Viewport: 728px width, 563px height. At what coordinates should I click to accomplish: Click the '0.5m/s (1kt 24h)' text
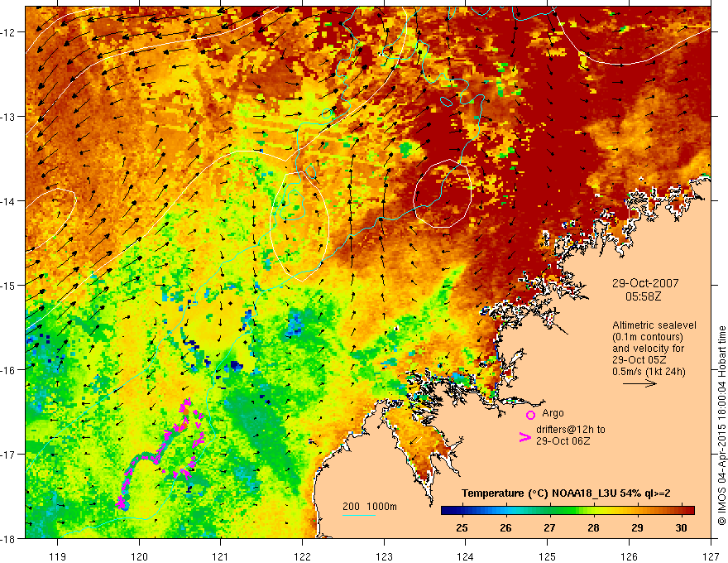[649, 372]
